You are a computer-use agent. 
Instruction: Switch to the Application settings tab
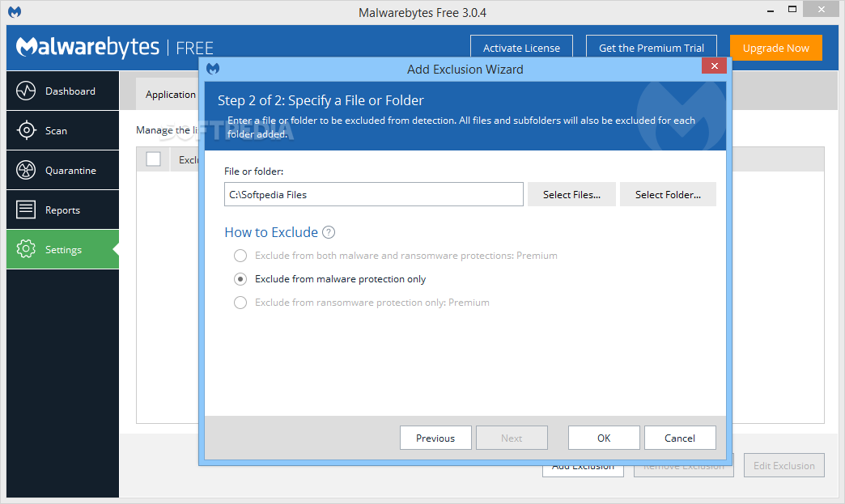coord(170,94)
